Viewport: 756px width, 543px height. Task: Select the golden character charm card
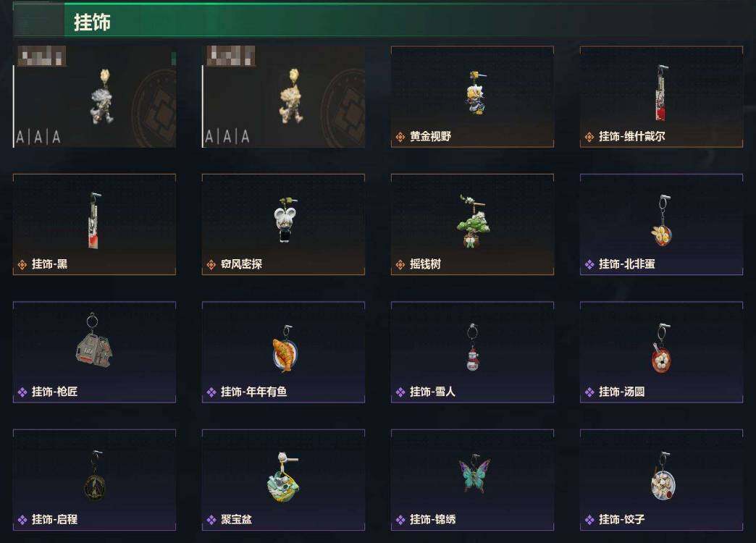coord(284,97)
